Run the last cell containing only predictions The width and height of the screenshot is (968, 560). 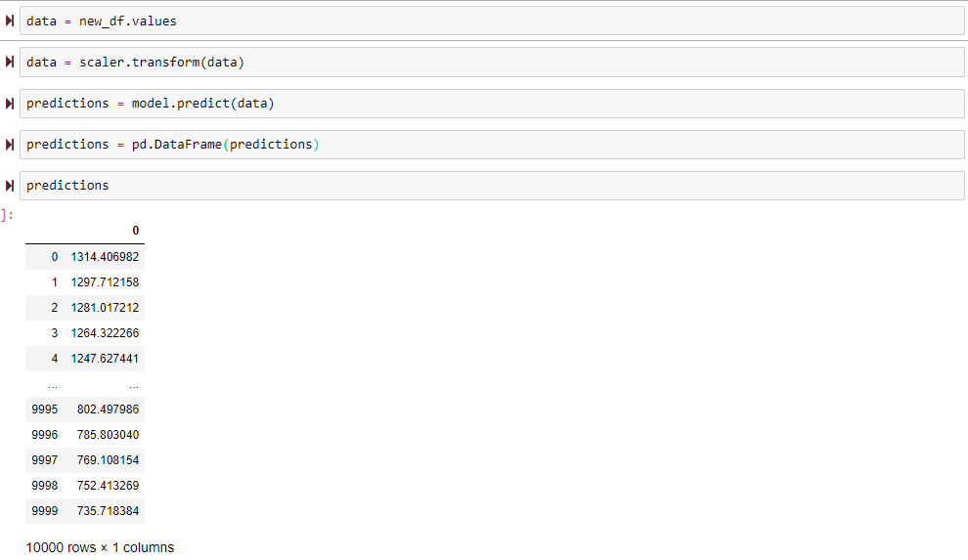coord(10,186)
